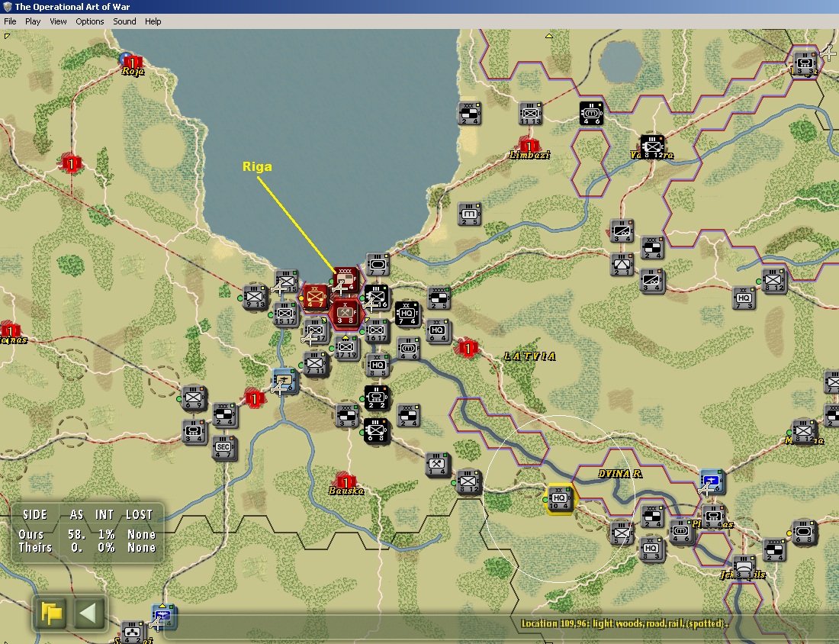839x644 pixels.
Task: Select the light blue air unit southwest of Riga
Action: point(284,381)
